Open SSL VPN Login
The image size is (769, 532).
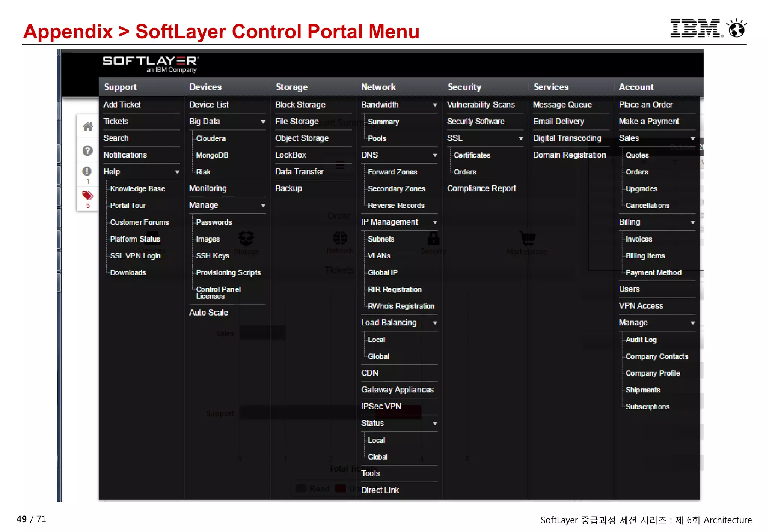(x=135, y=256)
